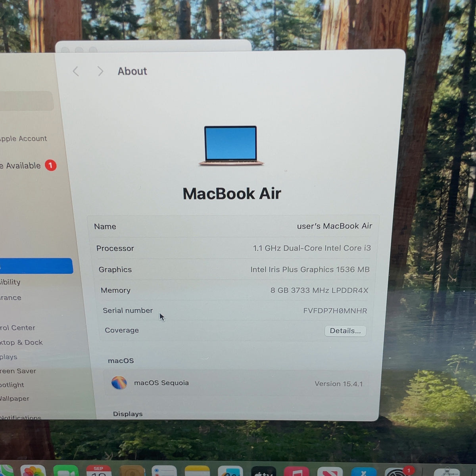Click the "Graphics" row label
Image resolution: width=476 pixels, height=476 pixels.
point(115,269)
